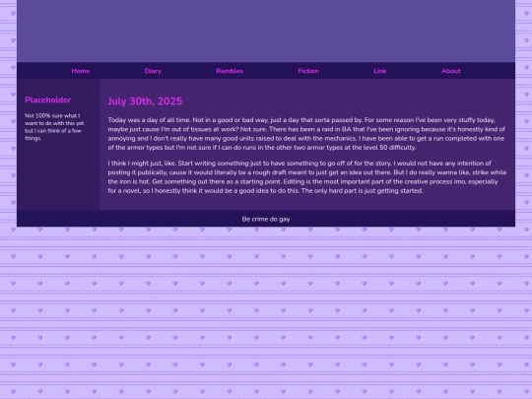Screen dimensions: 532x399
Task: Click the paragraph starting 'I think I might just'
Action: (307, 176)
